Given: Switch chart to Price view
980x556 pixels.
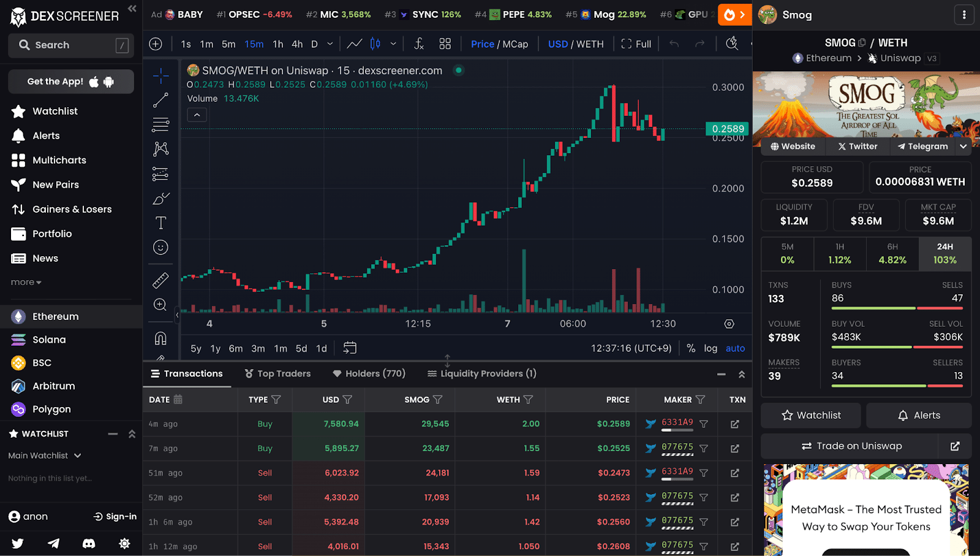Looking at the screenshot, I should pos(483,44).
